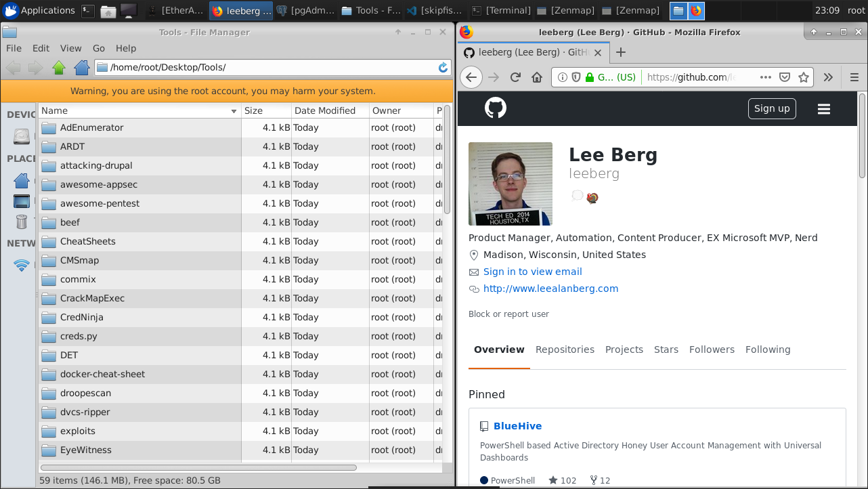Sort by the Owner column header

point(402,110)
